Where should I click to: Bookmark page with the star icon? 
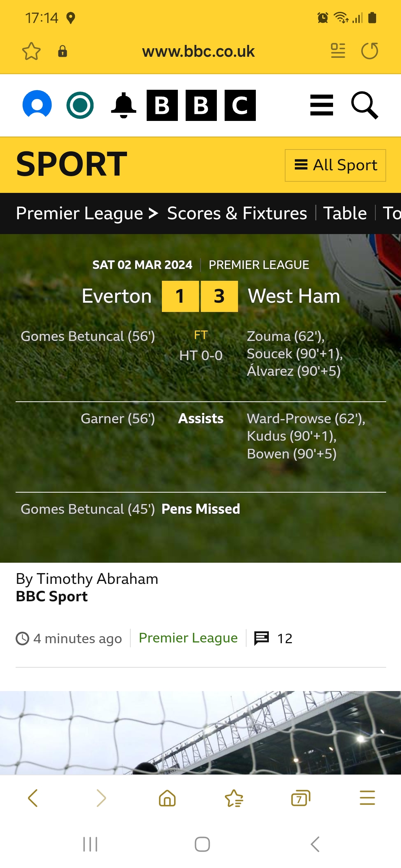tap(31, 51)
